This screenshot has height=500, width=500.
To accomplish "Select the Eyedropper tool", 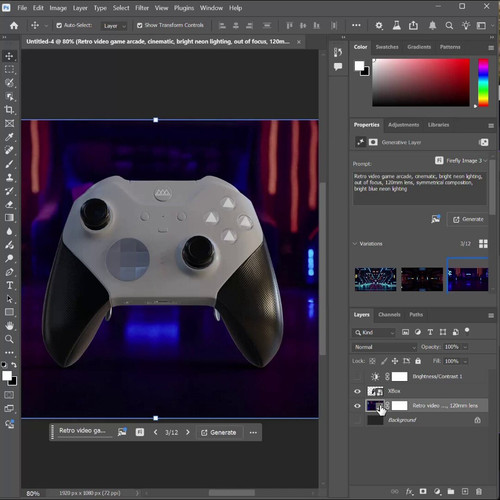I will click(9, 137).
